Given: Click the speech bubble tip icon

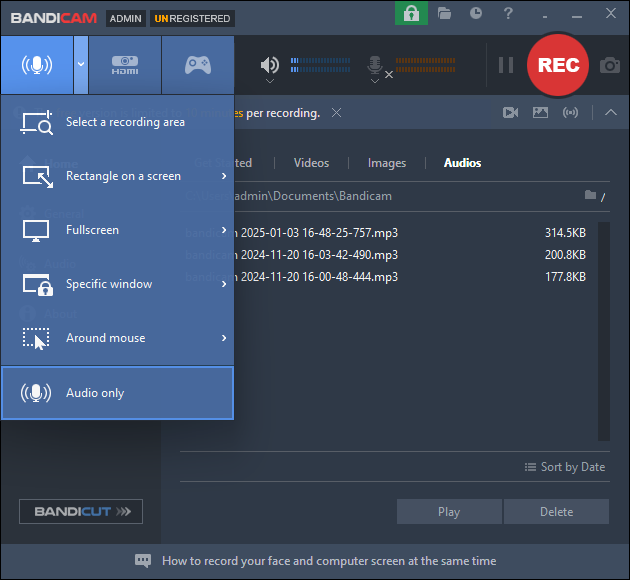Looking at the screenshot, I should tap(143, 561).
